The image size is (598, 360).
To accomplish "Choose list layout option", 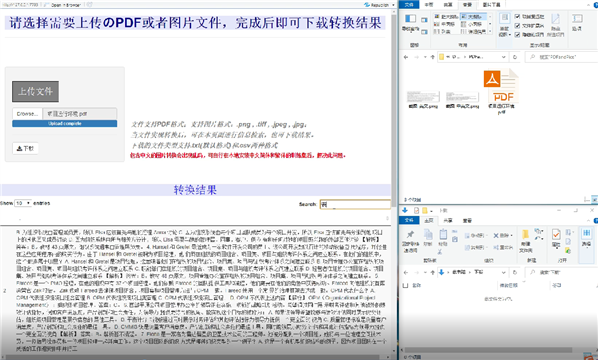I will pos(442,32).
